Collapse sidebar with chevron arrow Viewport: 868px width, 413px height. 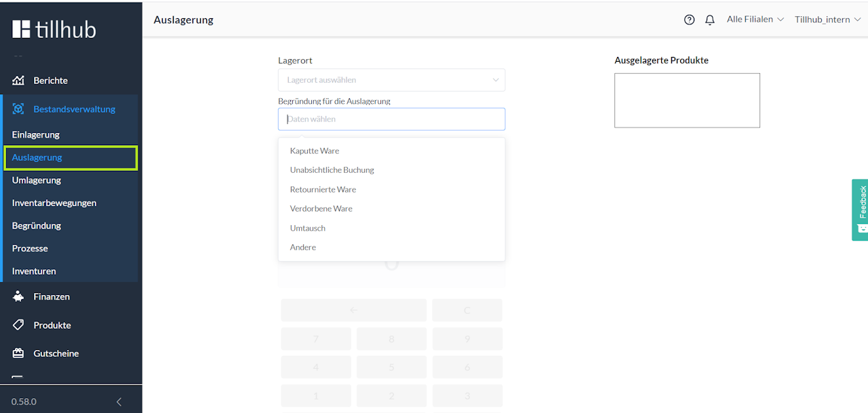119,401
